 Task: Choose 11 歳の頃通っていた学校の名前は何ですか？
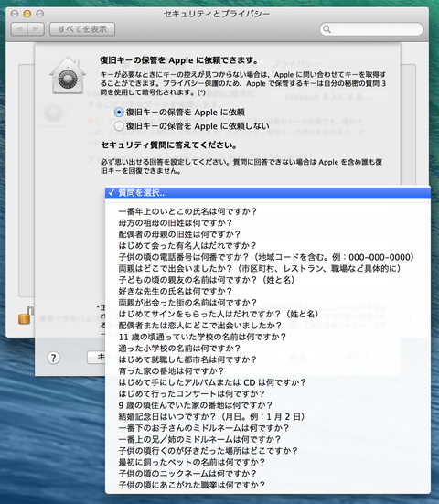coord(268,337)
